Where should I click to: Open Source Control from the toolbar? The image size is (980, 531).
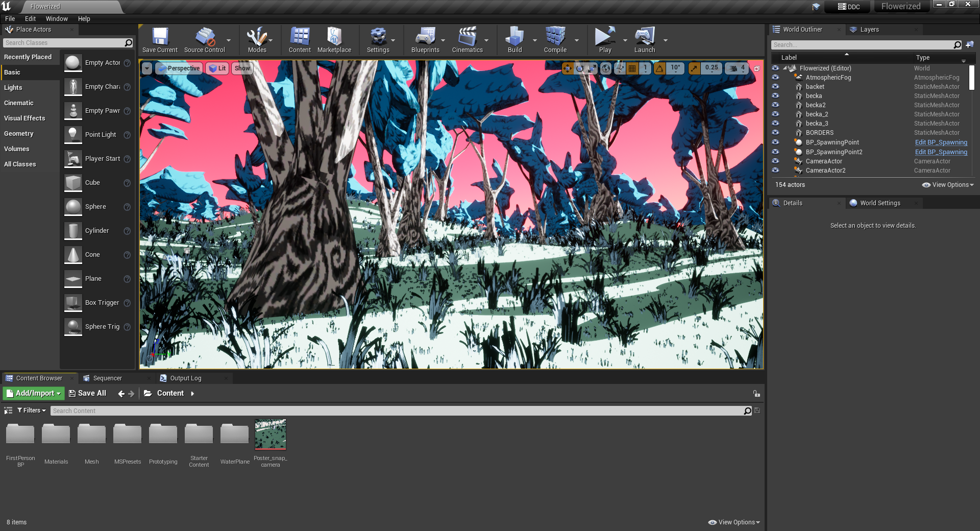point(204,40)
